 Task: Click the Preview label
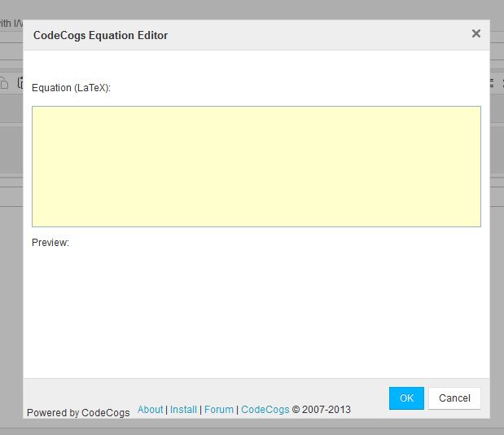point(50,243)
